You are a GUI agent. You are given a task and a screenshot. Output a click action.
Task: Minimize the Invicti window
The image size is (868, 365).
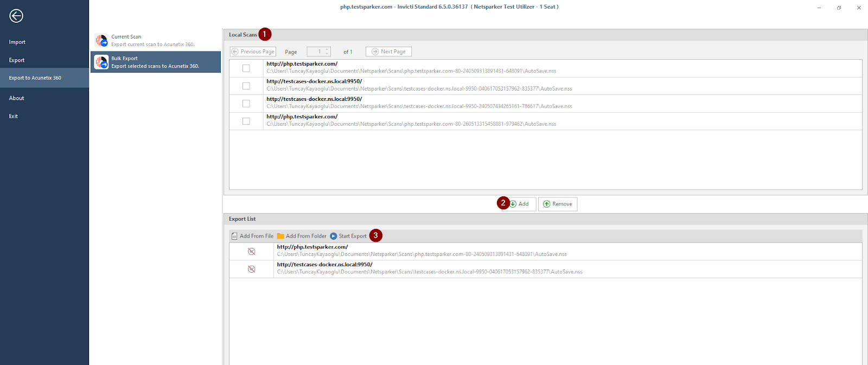(819, 8)
